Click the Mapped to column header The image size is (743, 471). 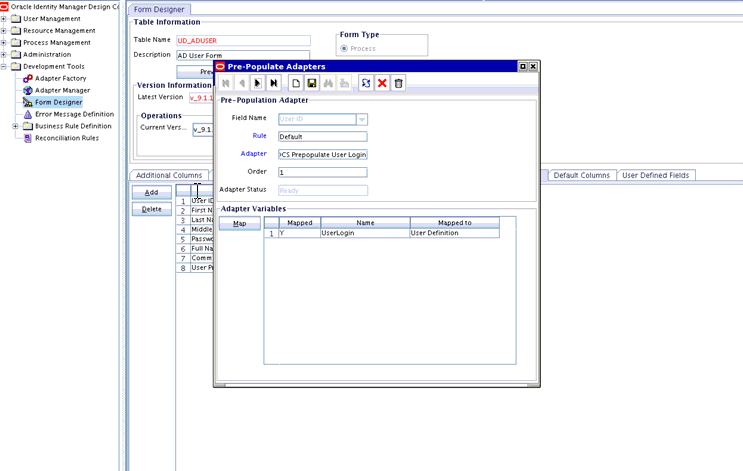[x=454, y=223]
